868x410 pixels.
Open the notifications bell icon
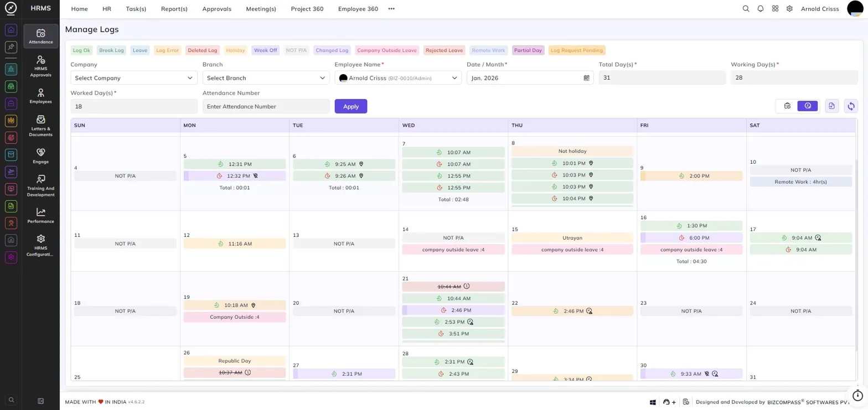click(x=761, y=9)
